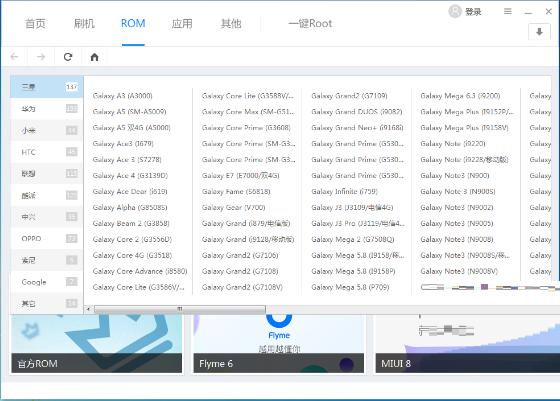Screen dimensions: 560x401
Task: Reload the page with refresh icon
Action: click(x=68, y=56)
